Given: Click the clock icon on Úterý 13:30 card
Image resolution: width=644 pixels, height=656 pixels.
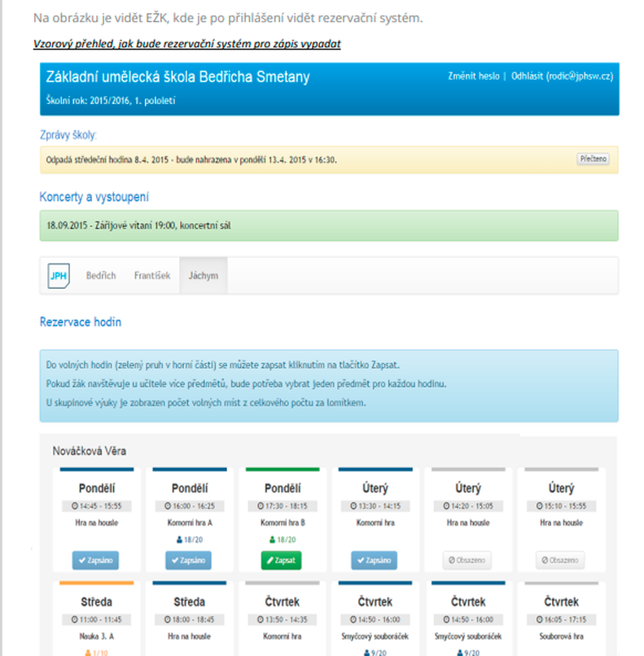Looking at the screenshot, I should coord(353,505).
